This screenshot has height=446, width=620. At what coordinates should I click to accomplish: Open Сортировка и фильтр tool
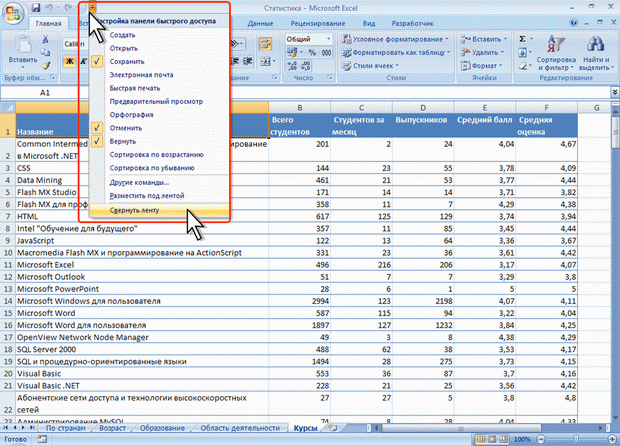[556, 53]
